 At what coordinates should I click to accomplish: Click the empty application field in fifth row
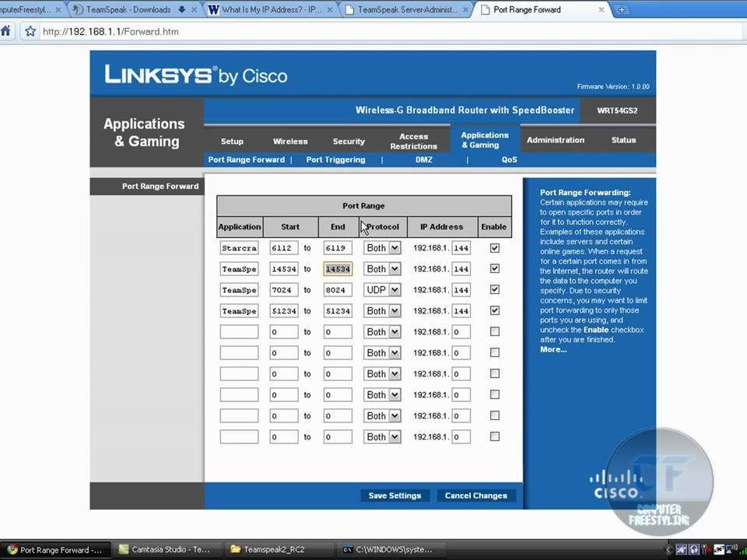point(239,331)
